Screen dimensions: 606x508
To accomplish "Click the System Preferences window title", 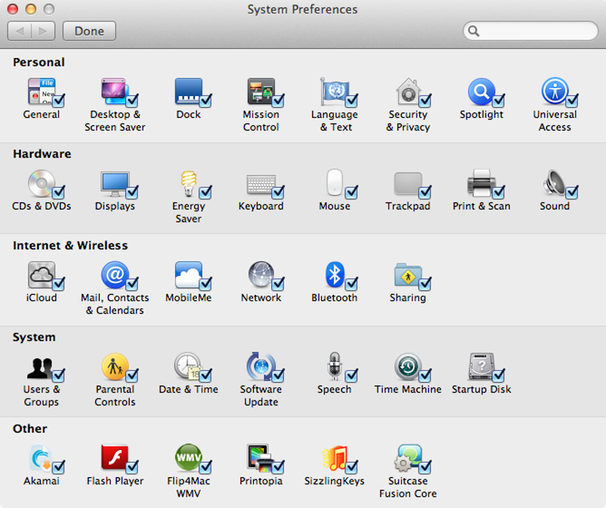I will (303, 9).
